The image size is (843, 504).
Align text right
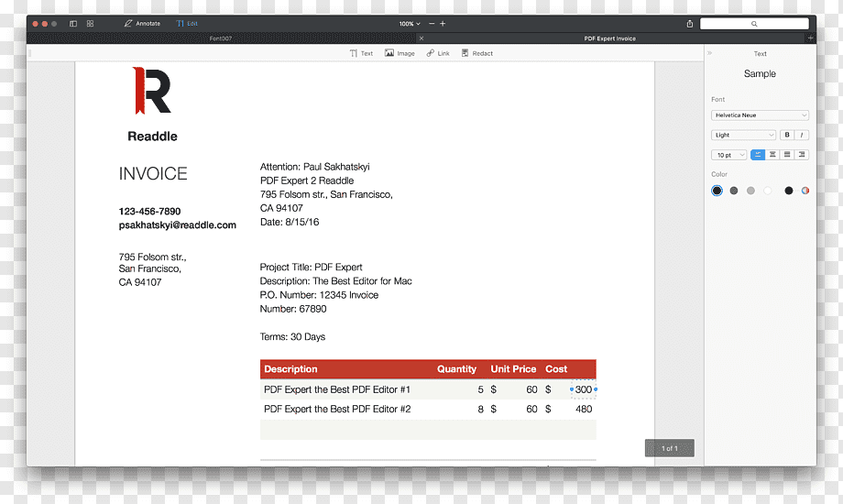click(802, 155)
